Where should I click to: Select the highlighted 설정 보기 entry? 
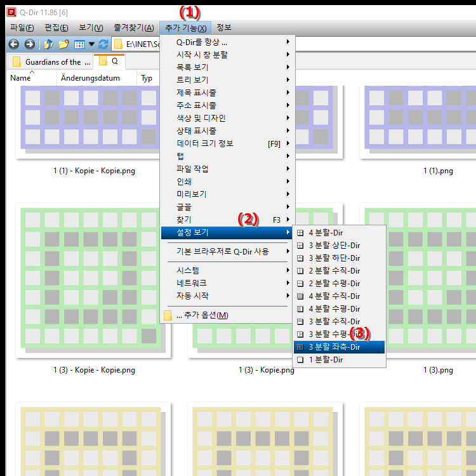coord(227,233)
